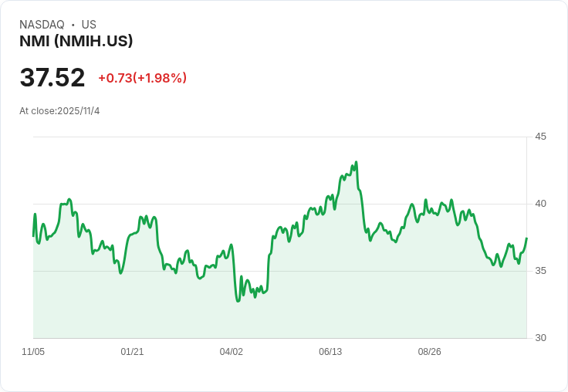
Task: Click the 30 y-axis price label
Action: pyautogui.click(x=540, y=338)
